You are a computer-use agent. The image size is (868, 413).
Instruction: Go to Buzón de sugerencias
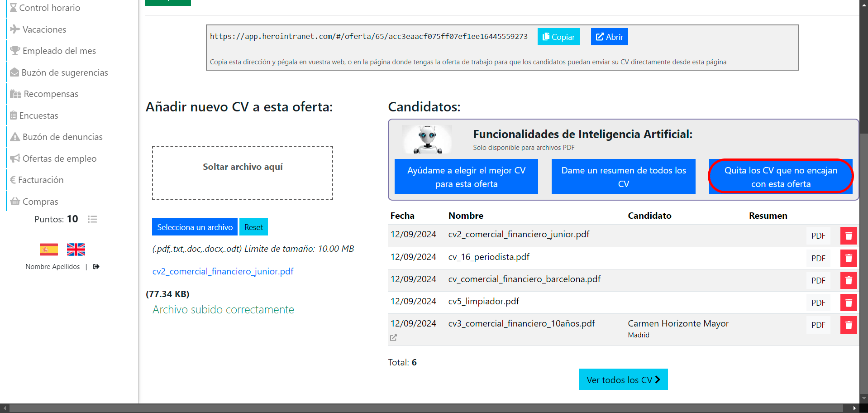point(59,72)
